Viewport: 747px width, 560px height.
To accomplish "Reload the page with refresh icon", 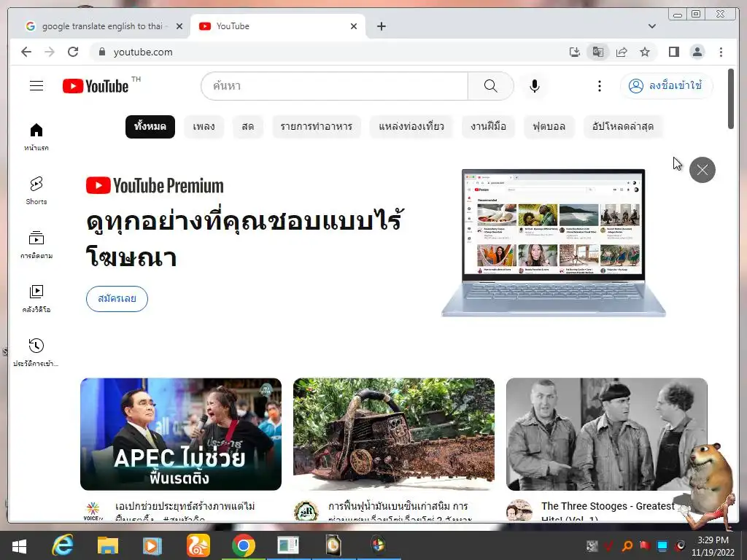I will pyautogui.click(x=73, y=52).
